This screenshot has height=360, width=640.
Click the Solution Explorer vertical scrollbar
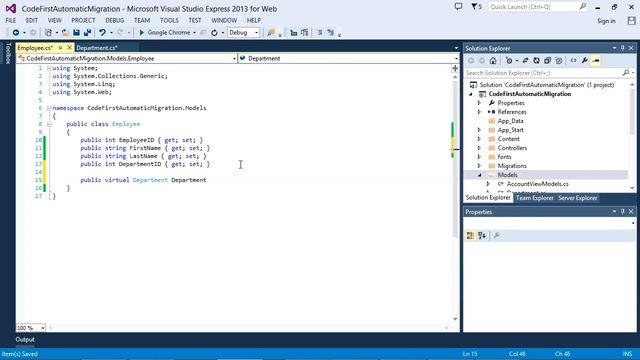coord(632,110)
